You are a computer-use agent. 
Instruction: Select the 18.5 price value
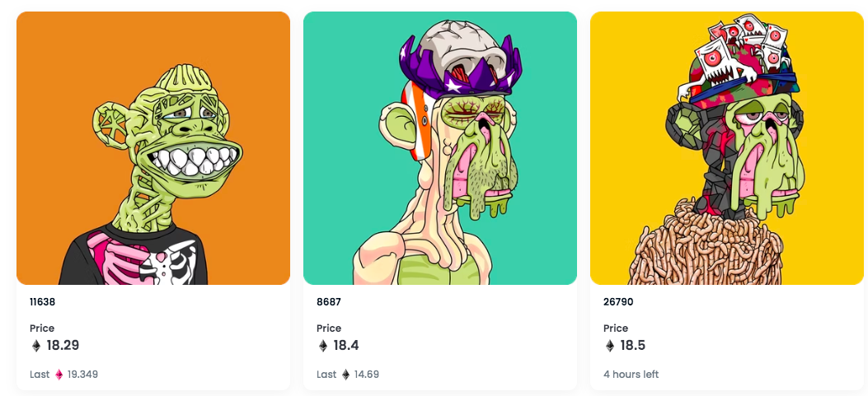633,346
